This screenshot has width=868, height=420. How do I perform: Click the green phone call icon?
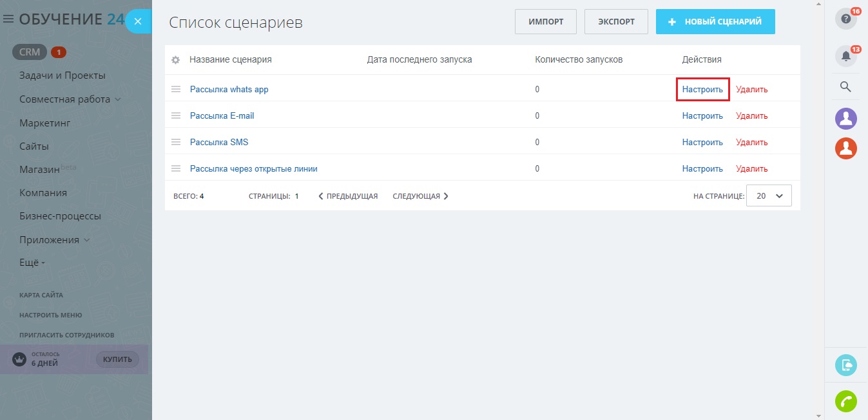pos(845,401)
